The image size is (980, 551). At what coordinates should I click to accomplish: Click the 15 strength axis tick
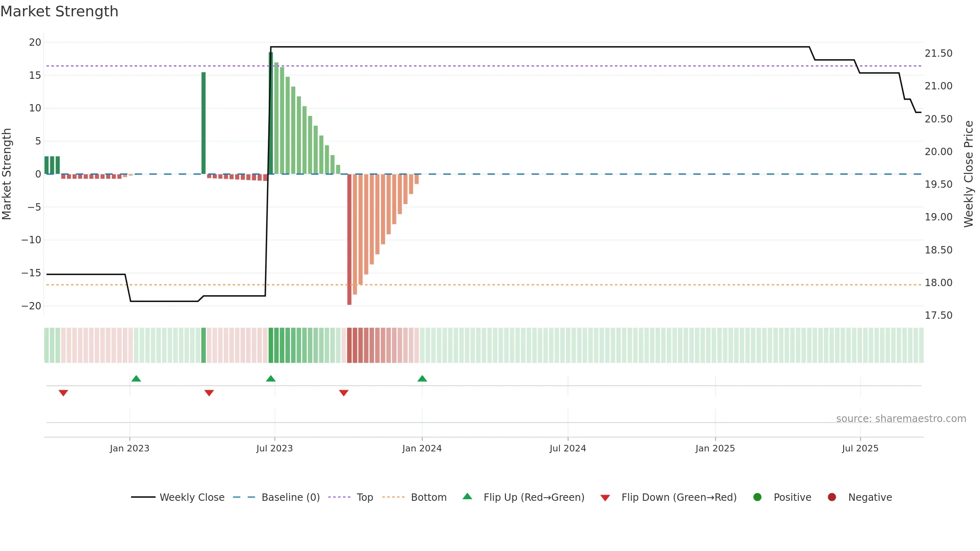point(35,76)
